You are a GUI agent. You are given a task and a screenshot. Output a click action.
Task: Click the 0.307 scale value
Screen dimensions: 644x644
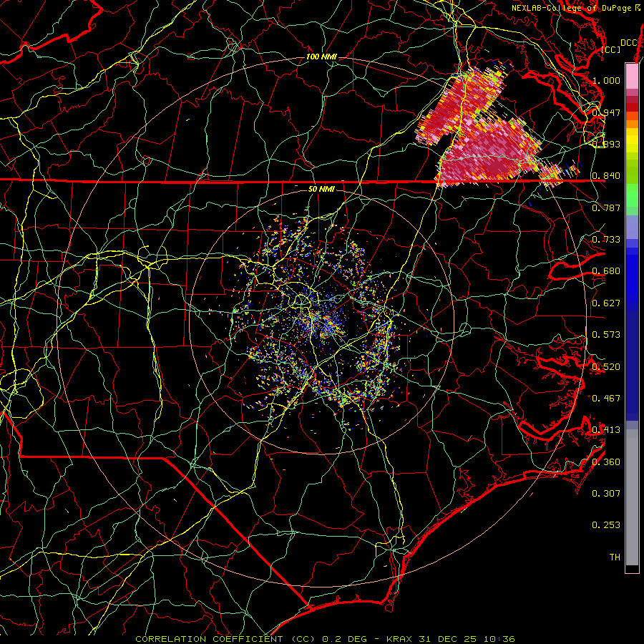(606, 494)
